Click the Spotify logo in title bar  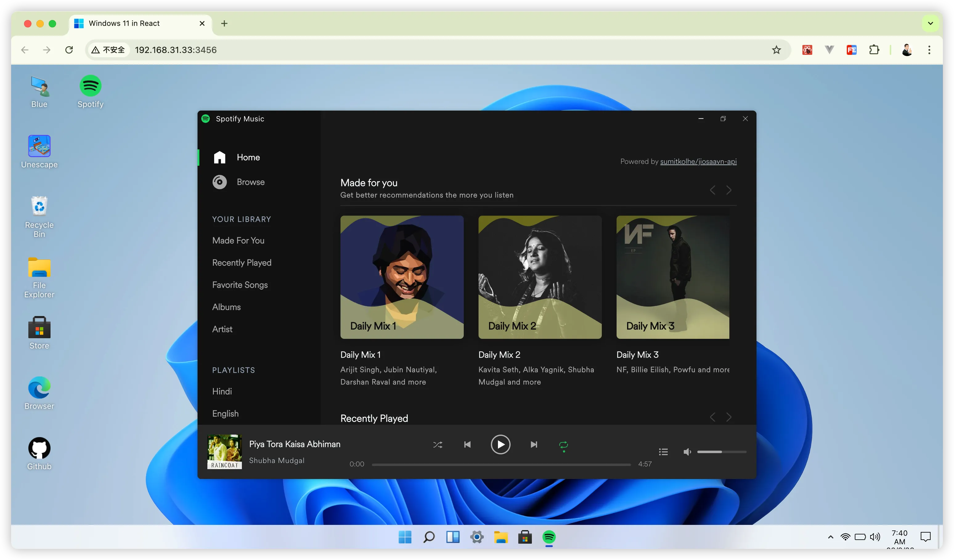pyautogui.click(x=206, y=119)
